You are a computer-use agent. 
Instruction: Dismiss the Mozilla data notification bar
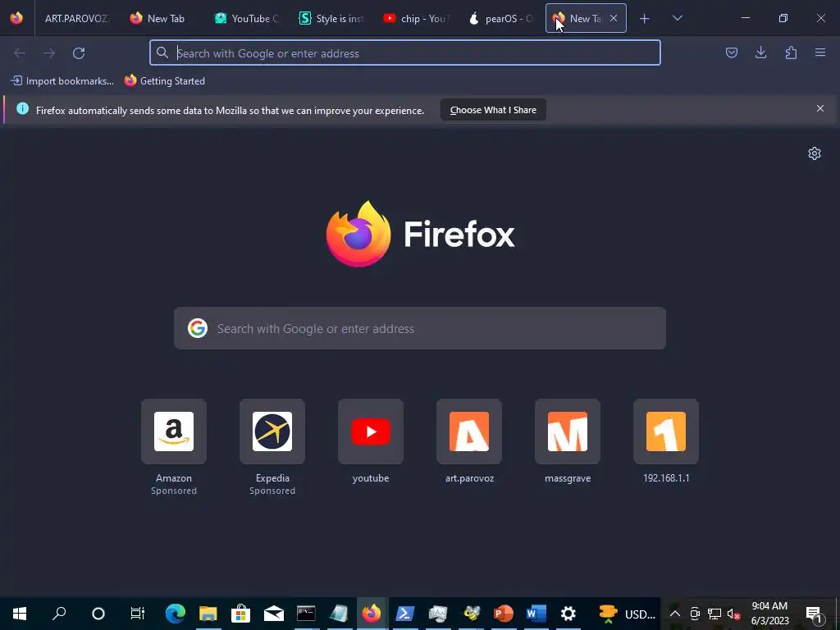point(820,109)
